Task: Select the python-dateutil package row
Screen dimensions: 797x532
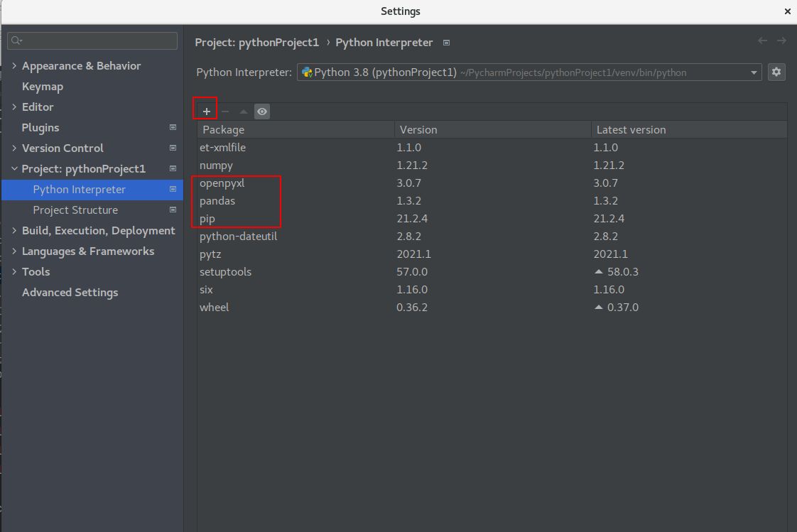Action: 492,237
